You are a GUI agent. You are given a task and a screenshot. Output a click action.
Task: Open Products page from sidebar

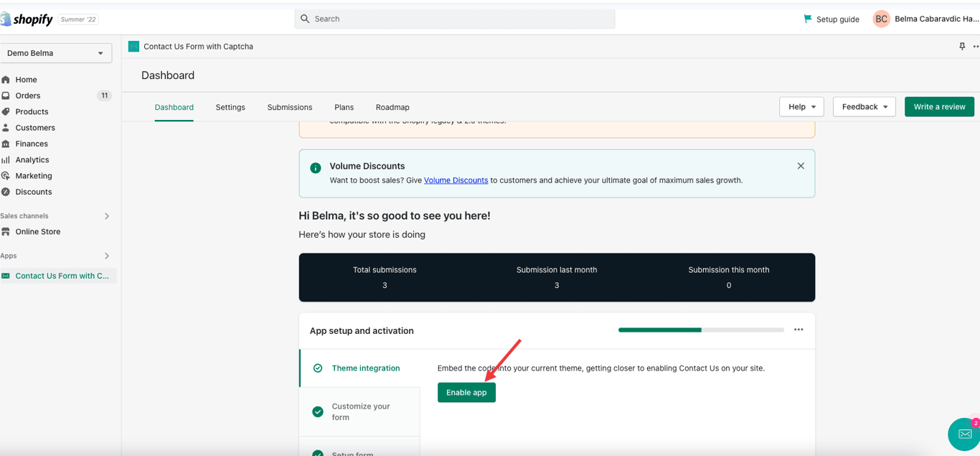(32, 111)
